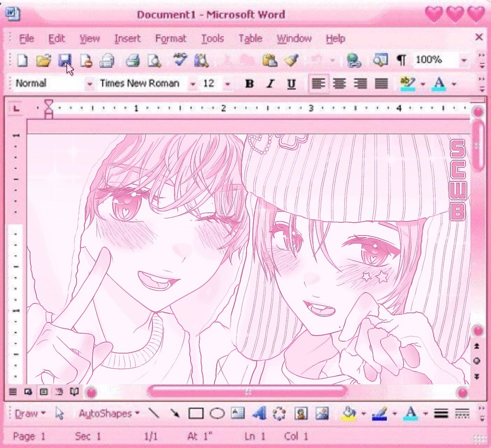Open a file with the folder icon

(43, 61)
